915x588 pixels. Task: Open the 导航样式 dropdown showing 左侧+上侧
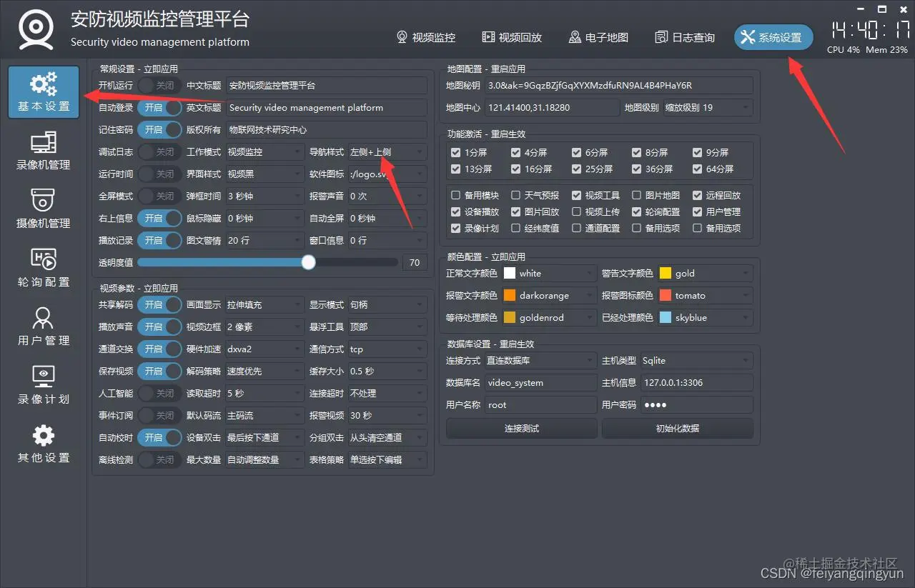(387, 151)
